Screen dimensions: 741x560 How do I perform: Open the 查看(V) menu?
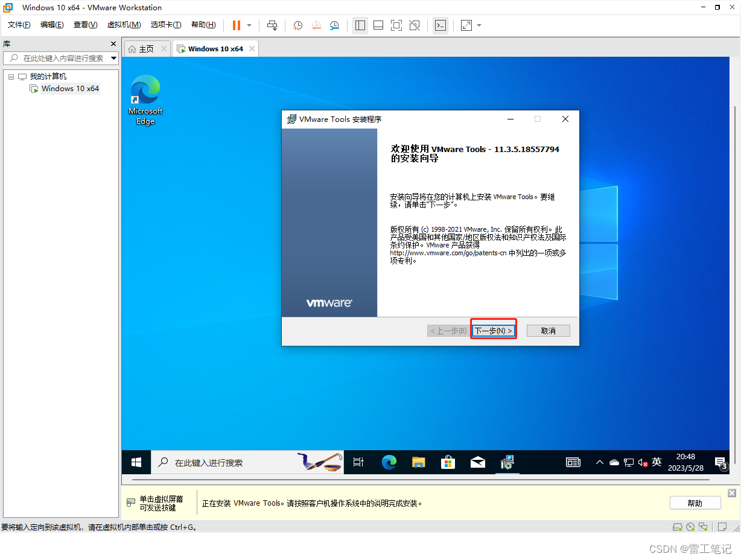(x=85, y=25)
